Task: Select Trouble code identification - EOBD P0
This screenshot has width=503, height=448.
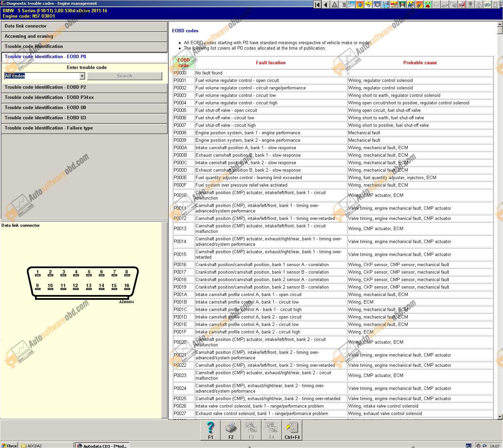Action: (84, 57)
